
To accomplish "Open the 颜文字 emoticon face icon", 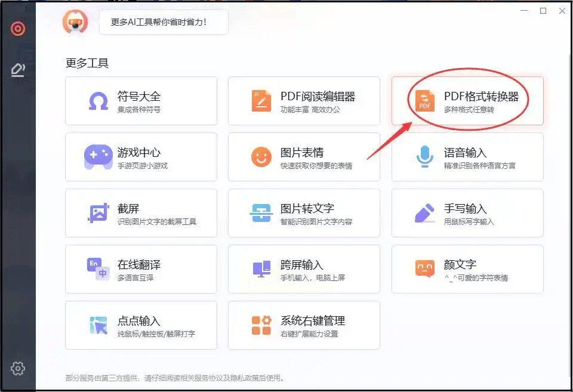I will (424, 269).
